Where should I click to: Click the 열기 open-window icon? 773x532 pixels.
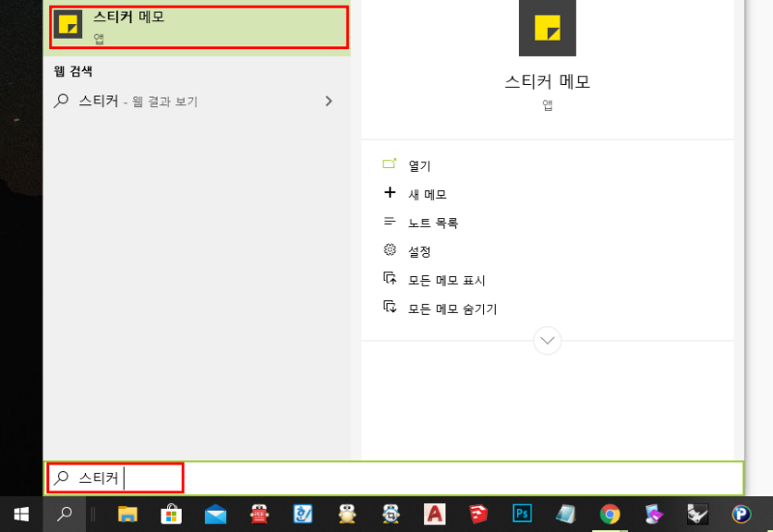[x=389, y=163]
